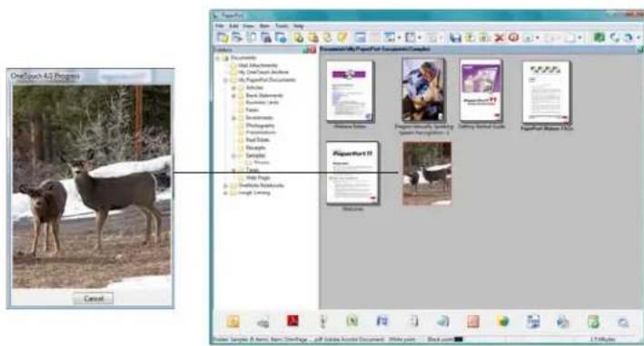Click the red circular icon next to the delete X
The height and width of the screenshot is (346, 644).
(x=513, y=37)
